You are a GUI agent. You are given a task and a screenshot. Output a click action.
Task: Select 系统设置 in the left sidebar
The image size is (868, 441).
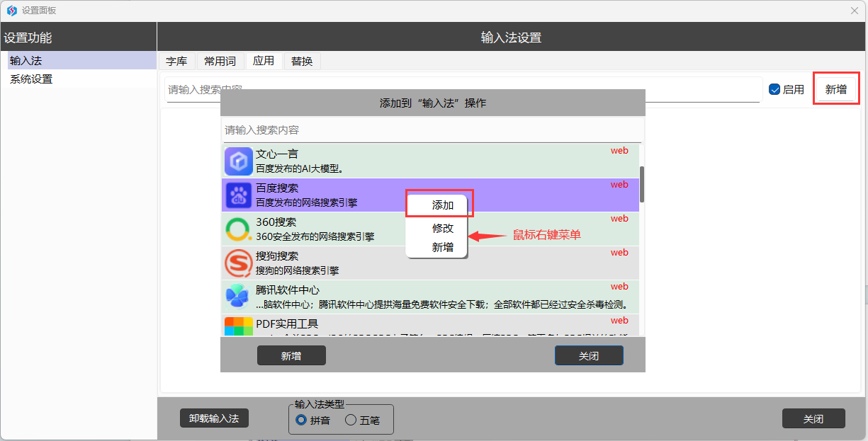tap(31, 79)
